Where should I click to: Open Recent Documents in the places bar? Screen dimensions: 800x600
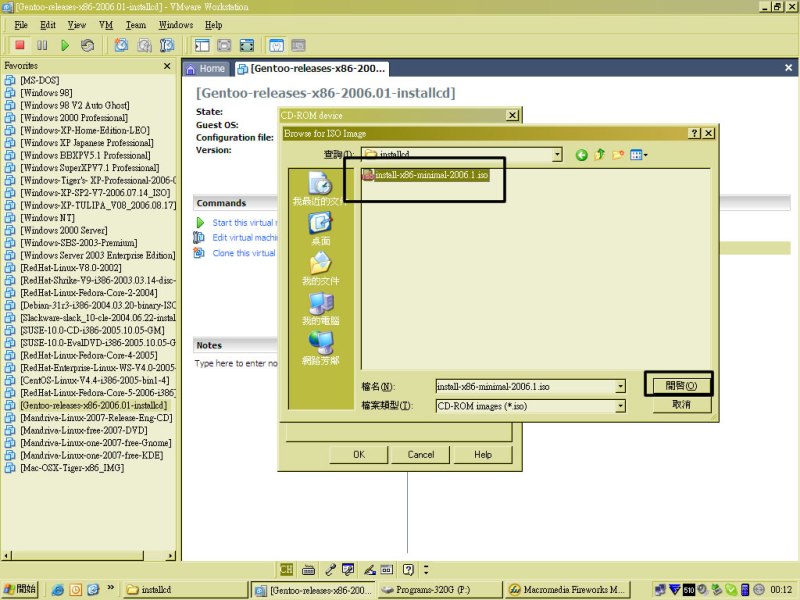click(x=320, y=189)
